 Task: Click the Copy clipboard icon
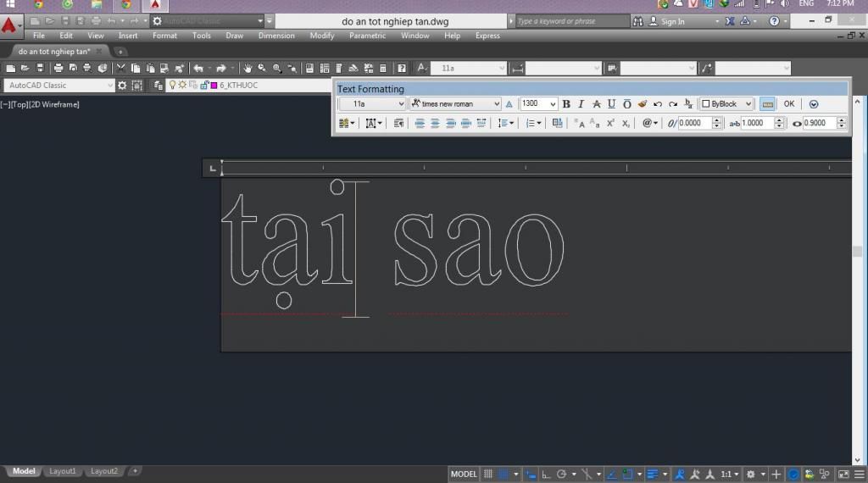(x=136, y=68)
